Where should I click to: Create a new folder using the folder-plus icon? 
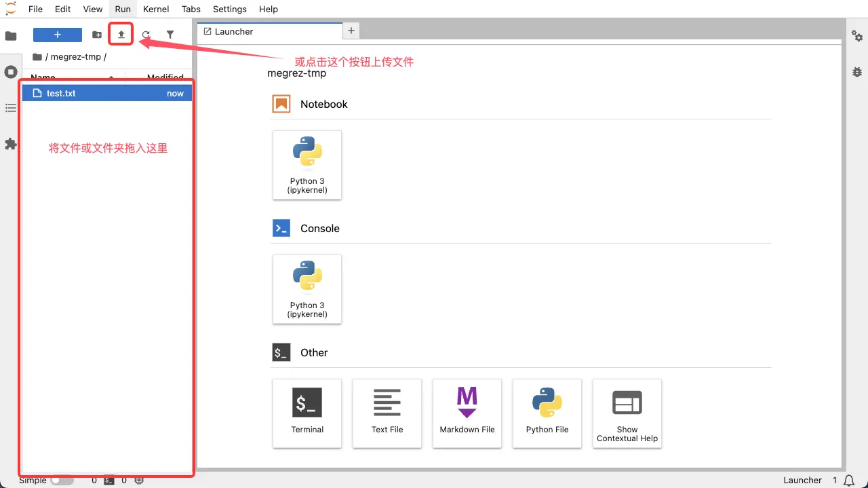[x=96, y=33]
